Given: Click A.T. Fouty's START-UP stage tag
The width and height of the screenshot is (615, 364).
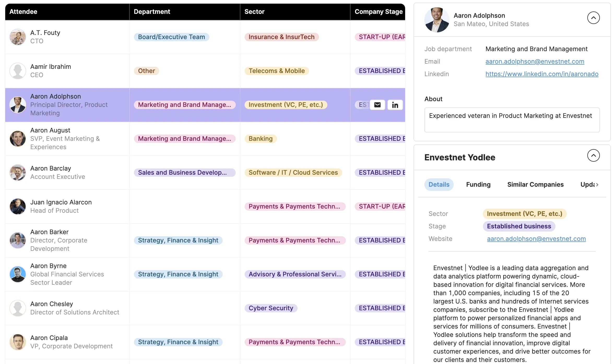Looking at the screenshot, I should 380,37.
